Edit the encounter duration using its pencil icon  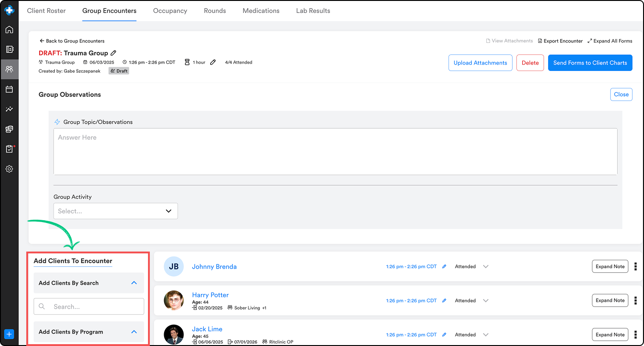(x=213, y=62)
